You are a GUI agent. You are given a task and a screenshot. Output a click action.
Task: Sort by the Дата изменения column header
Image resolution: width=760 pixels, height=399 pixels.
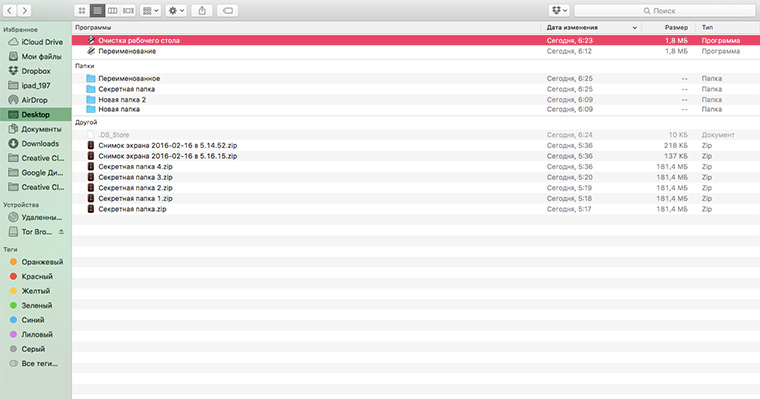[591, 28]
